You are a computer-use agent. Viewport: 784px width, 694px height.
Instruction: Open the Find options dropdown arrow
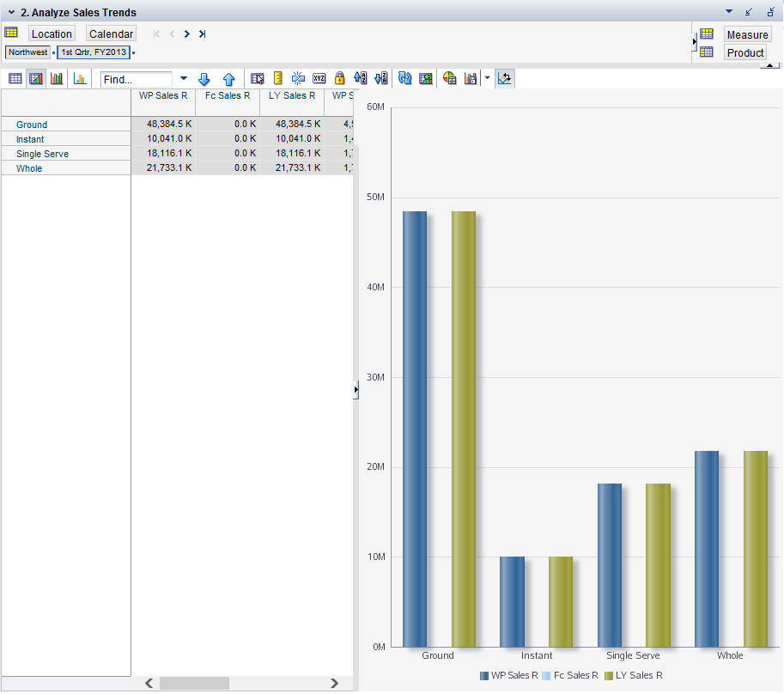(x=184, y=78)
